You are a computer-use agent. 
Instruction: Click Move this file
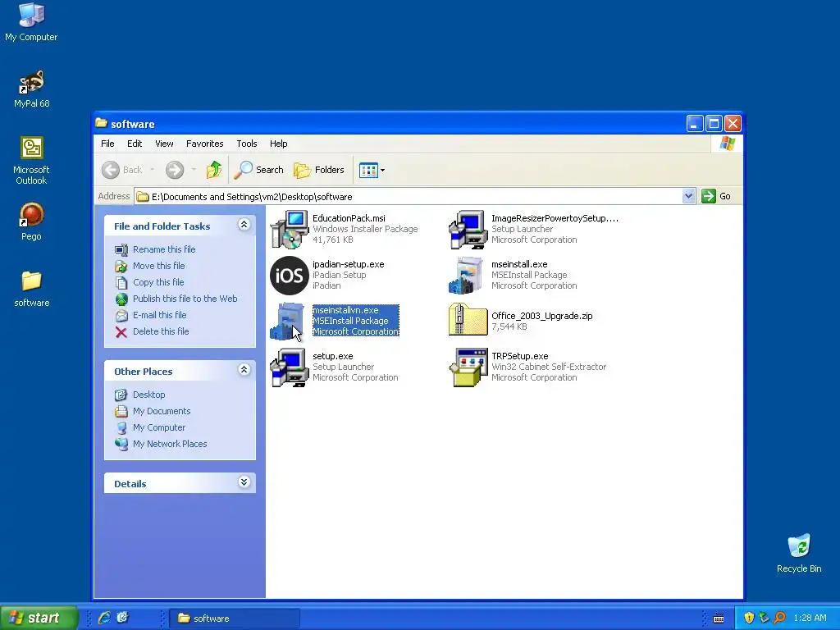[158, 266]
